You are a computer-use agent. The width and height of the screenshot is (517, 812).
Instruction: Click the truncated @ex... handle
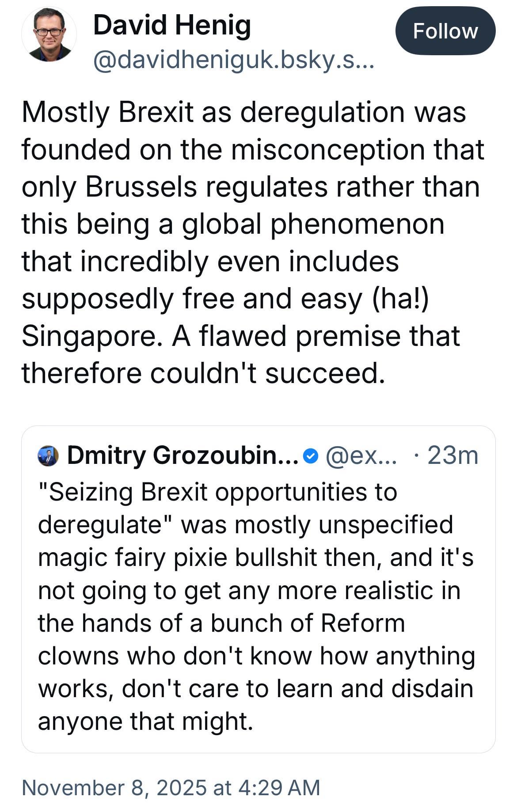click(x=361, y=455)
